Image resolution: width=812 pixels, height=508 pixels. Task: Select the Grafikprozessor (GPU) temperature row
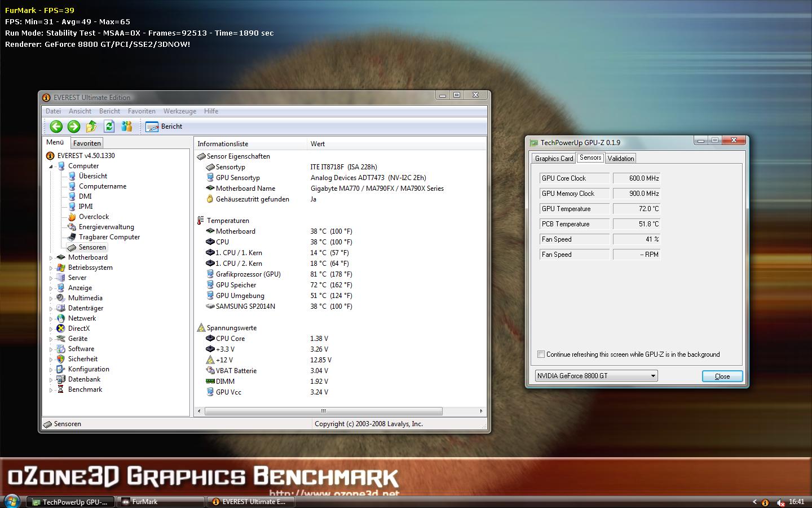341,274
